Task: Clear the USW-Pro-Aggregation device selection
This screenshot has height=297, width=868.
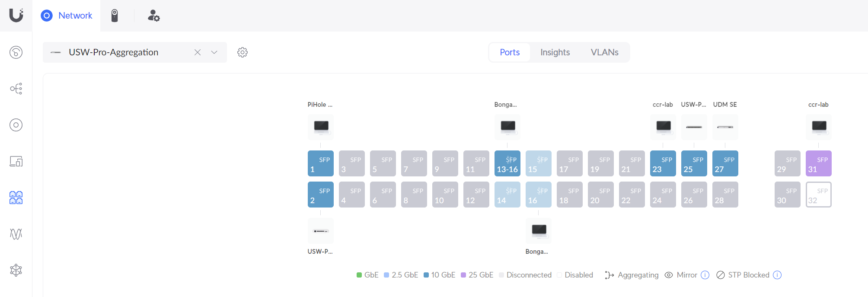Action: tap(198, 52)
